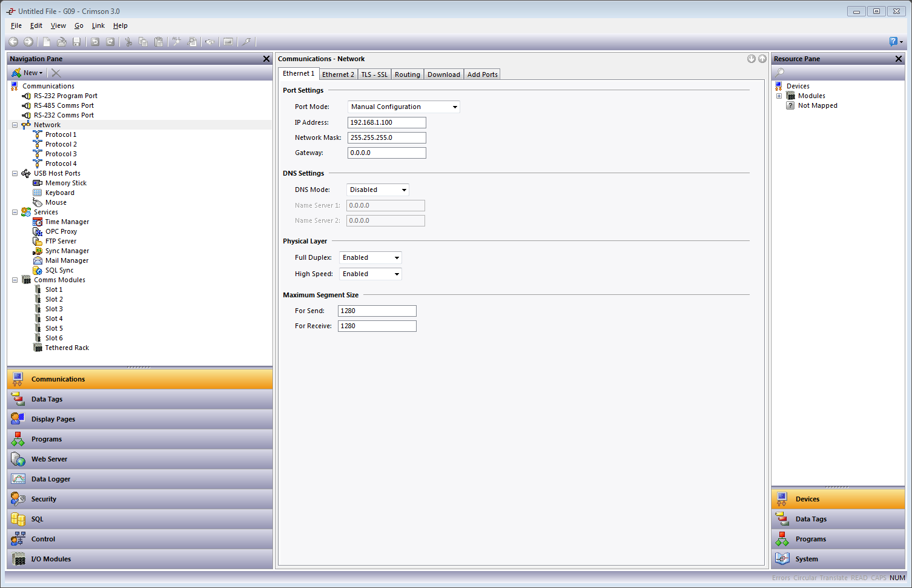Image resolution: width=912 pixels, height=588 pixels.
Task: Select Protocol 1 under Network
Action: coord(61,134)
